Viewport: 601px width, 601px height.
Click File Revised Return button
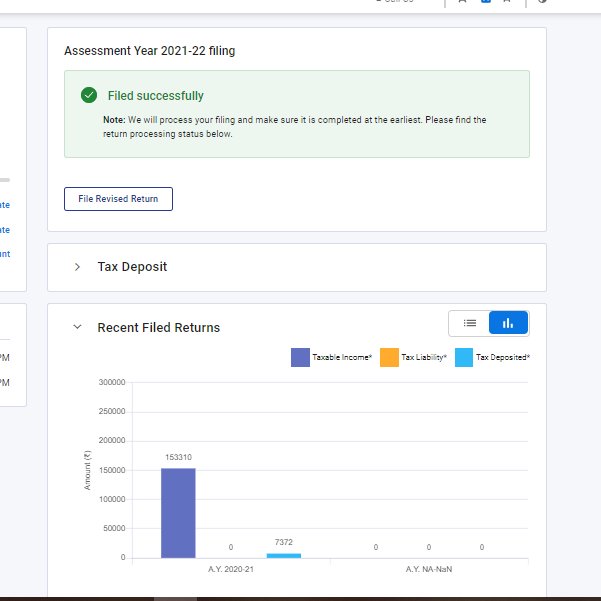pos(118,199)
